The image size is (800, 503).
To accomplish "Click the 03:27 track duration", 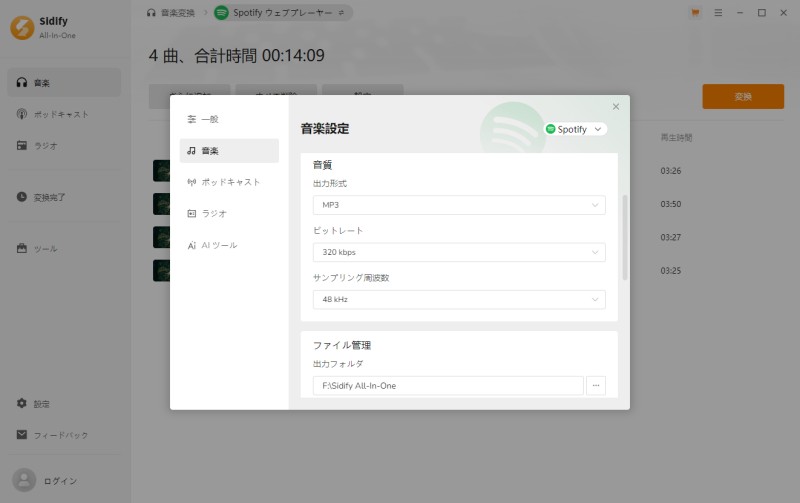I will click(x=670, y=237).
